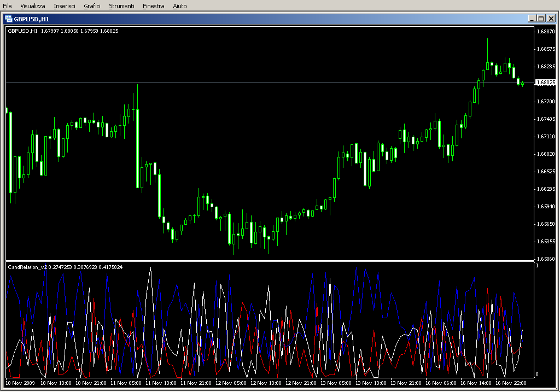Click the current price label 1.68025
Image resolution: width=560 pixels, height=392 pixels.
pos(546,83)
